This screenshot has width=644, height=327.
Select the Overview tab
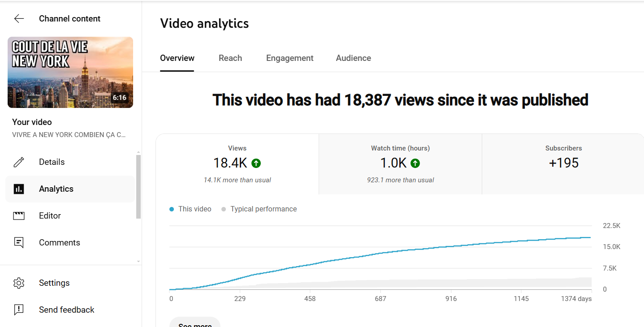pos(177,58)
